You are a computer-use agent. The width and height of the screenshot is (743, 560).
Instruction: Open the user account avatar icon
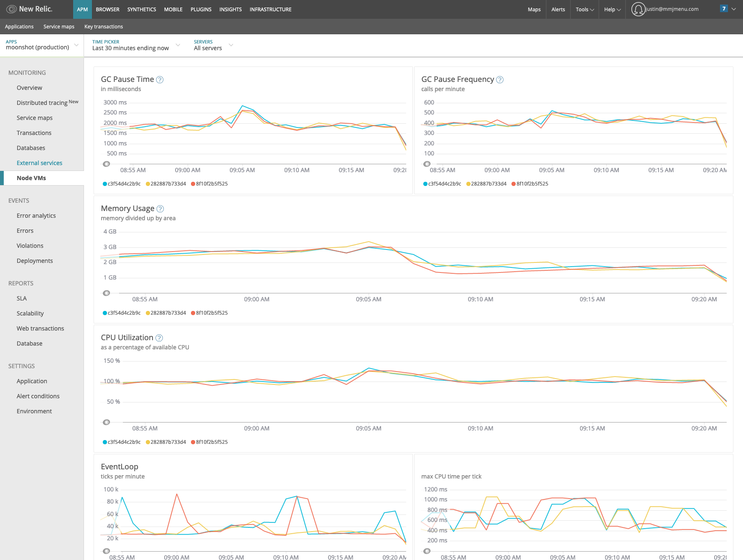638,9
